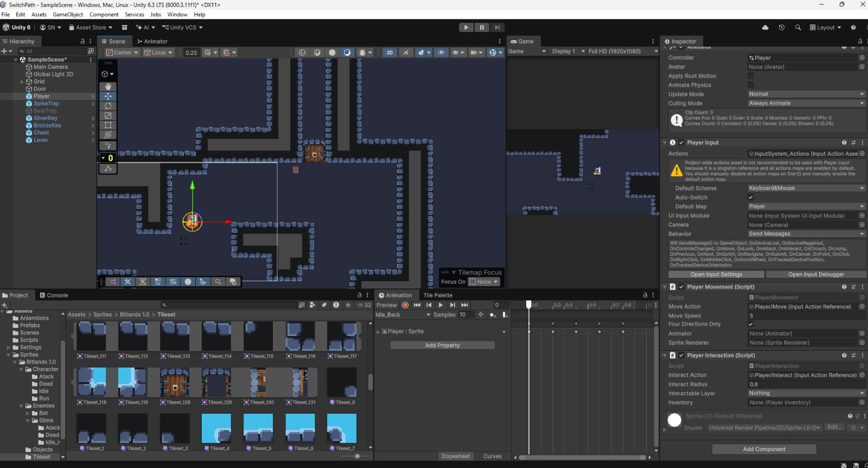The width and height of the screenshot is (868, 468).
Task: Add an animation event icon
Action: tap(505, 315)
